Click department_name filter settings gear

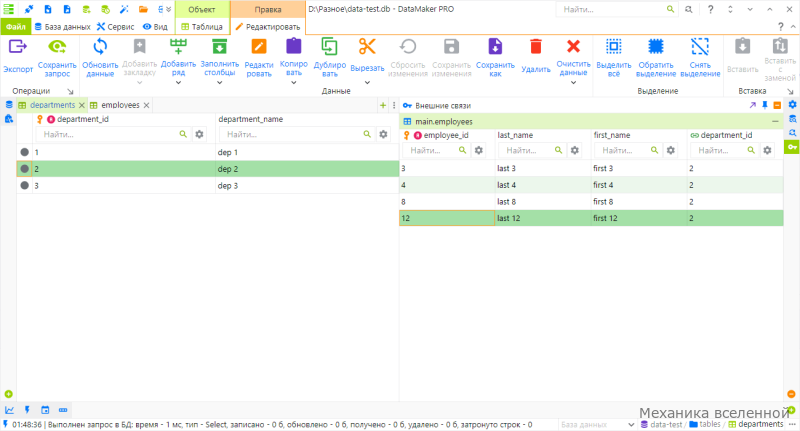[x=383, y=134]
